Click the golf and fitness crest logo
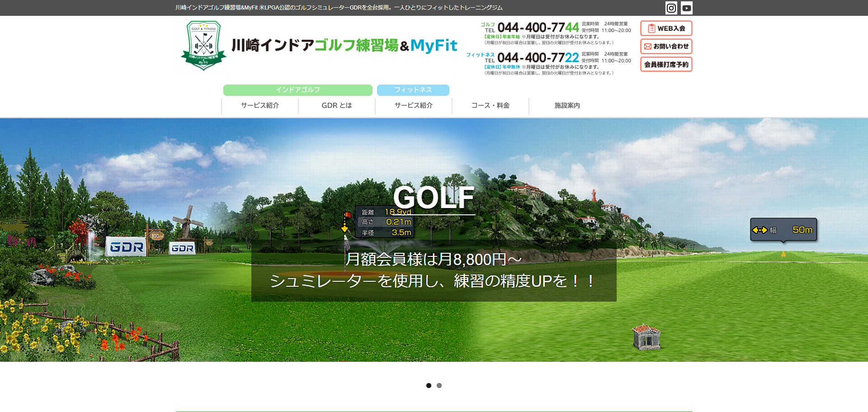Image resolution: width=868 pixels, height=412 pixels. click(203, 46)
